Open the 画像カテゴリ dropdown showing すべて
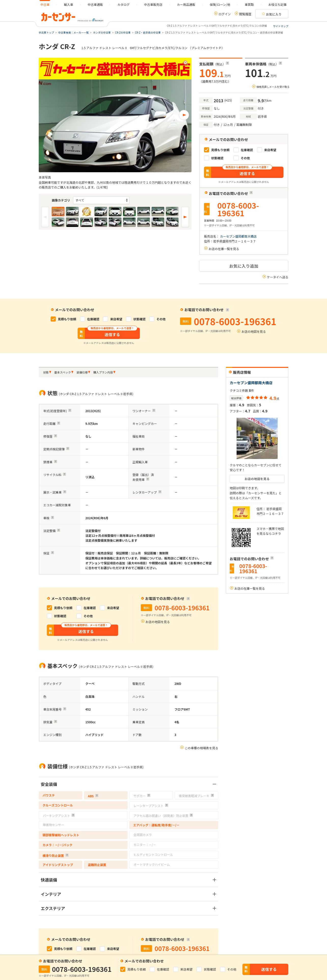Viewport: 327px width, 980px height. click(101, 200)
